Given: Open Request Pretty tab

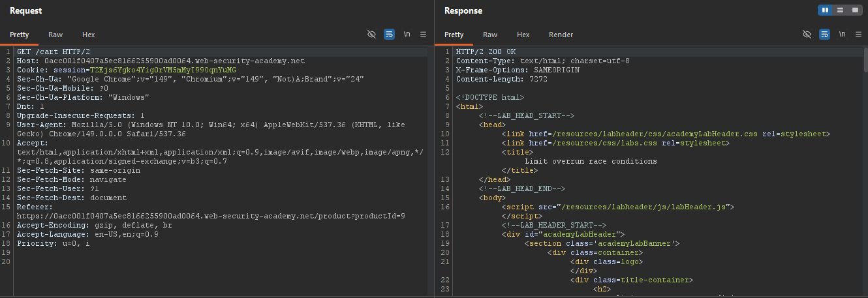Looking at the screenshot, I should 19,35.
